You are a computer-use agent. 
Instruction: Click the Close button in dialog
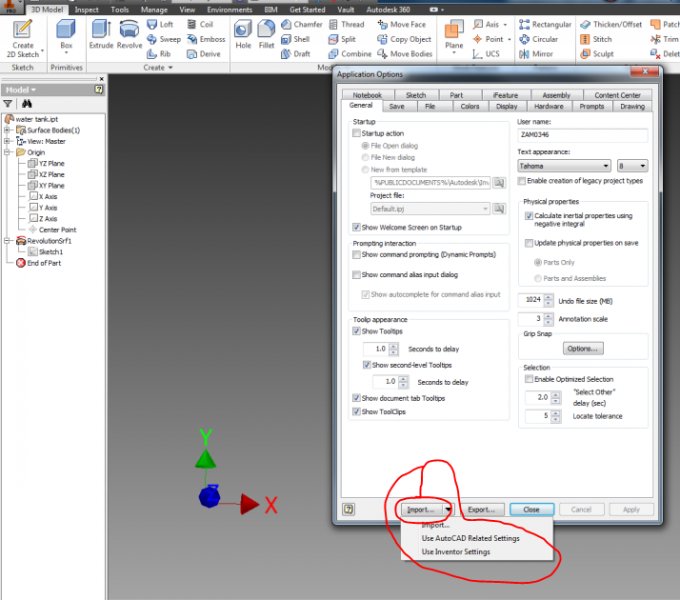click(x=531, y=509)
